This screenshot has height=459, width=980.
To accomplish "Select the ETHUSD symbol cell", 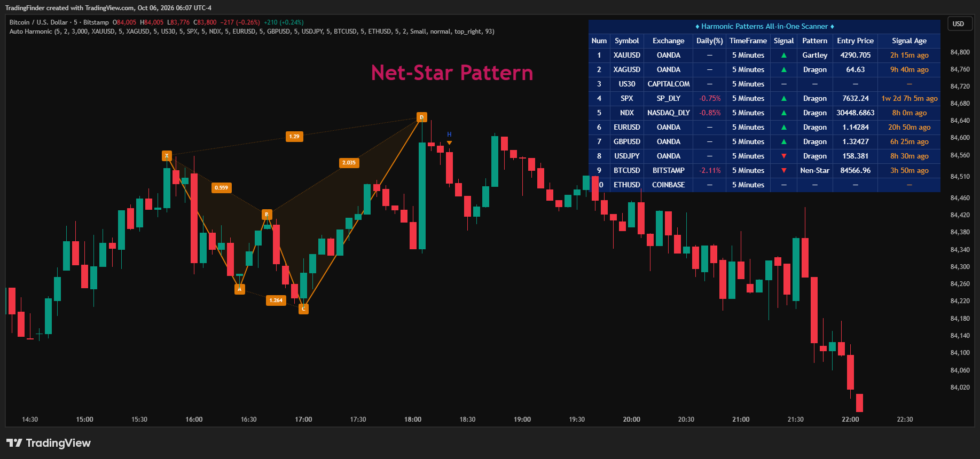I will tap(626, 185).
